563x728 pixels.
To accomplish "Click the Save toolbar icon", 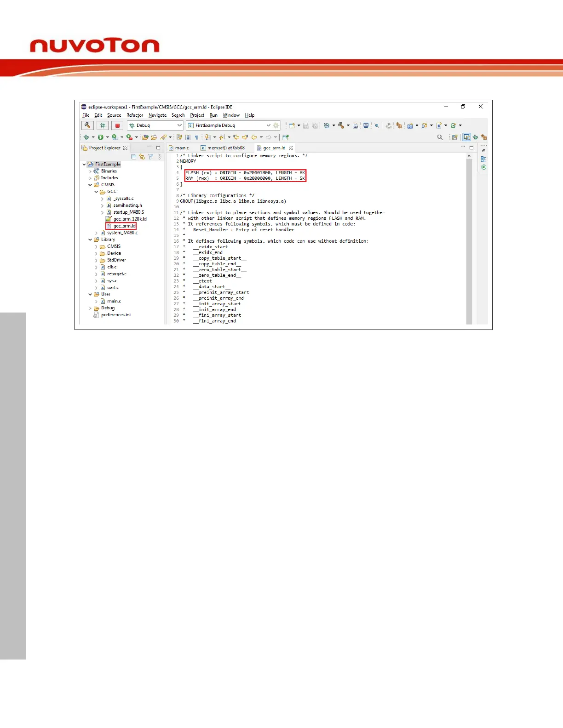I will click(306, 125).
